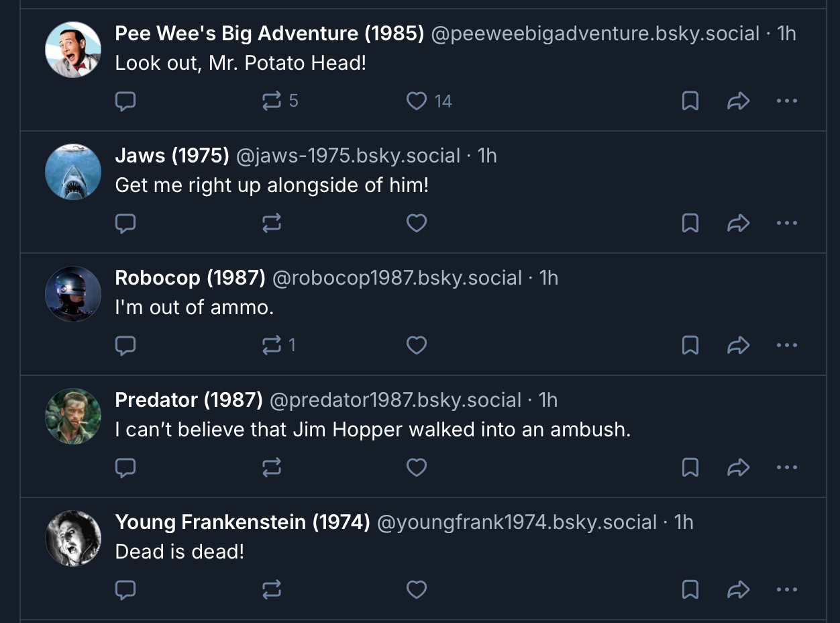Open the "Dead is dead!" post text

click(x=179, y=552)
